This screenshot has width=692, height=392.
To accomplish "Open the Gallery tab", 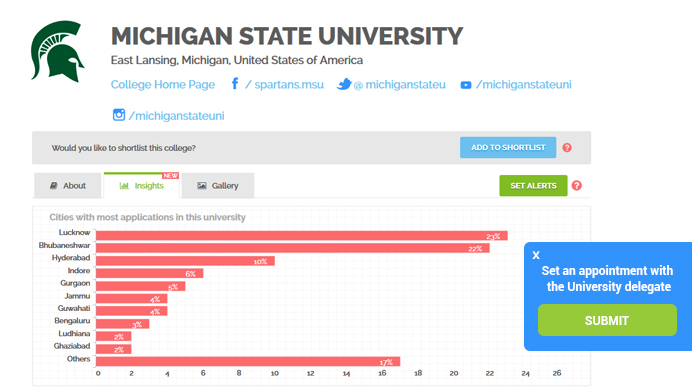I will pyautogui.click(x=218, y=185).
